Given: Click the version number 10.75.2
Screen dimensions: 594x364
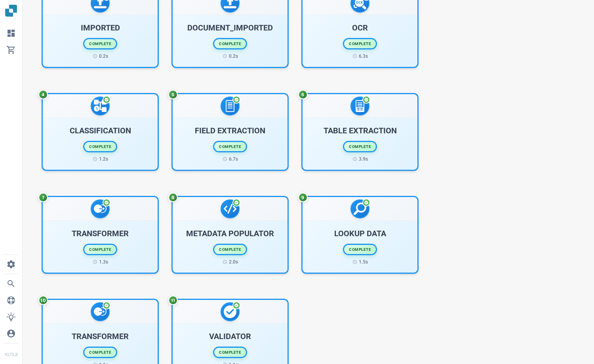Looking at the screenshot, I should pos(11,355).
